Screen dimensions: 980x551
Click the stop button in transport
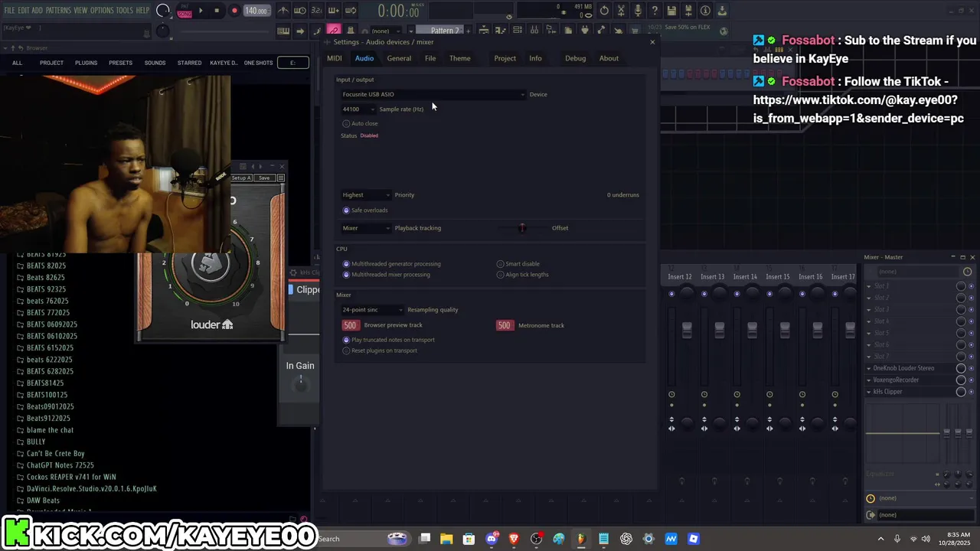coord(217,11)
